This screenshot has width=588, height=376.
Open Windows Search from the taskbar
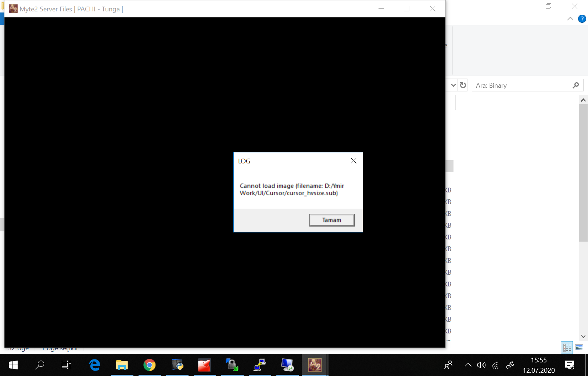click(40, 365)
